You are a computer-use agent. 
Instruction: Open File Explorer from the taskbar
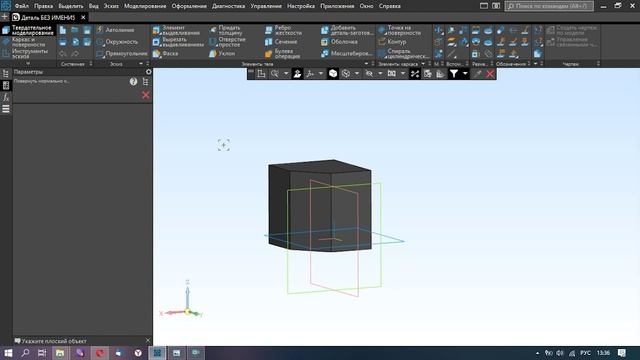[60, 353]
